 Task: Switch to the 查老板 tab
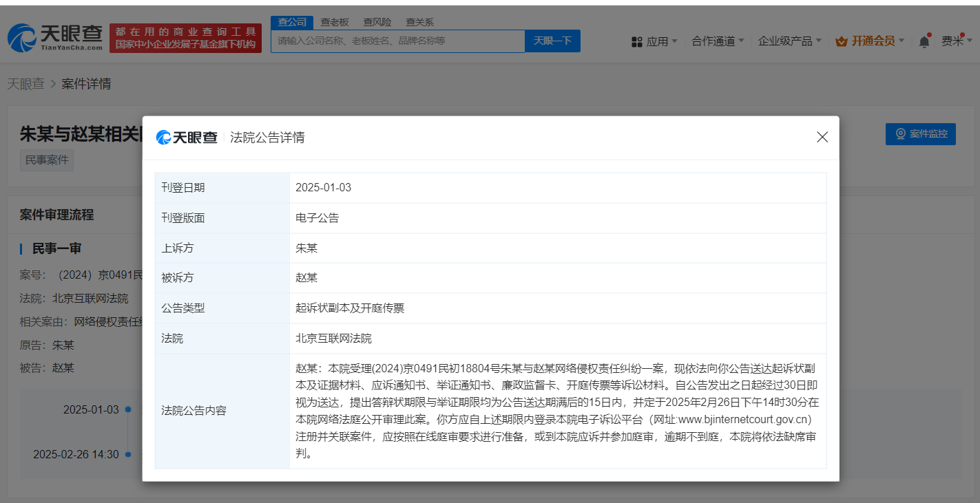coord(335,21)
